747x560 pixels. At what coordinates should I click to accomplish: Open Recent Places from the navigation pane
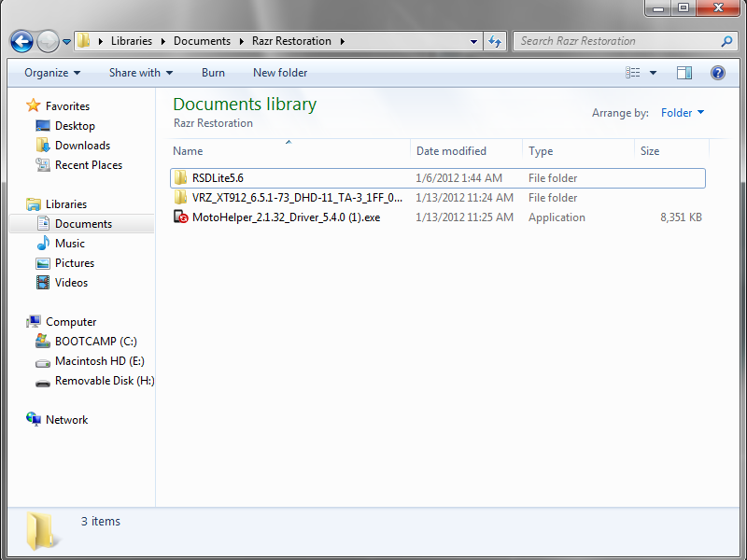tap(89, 165)
